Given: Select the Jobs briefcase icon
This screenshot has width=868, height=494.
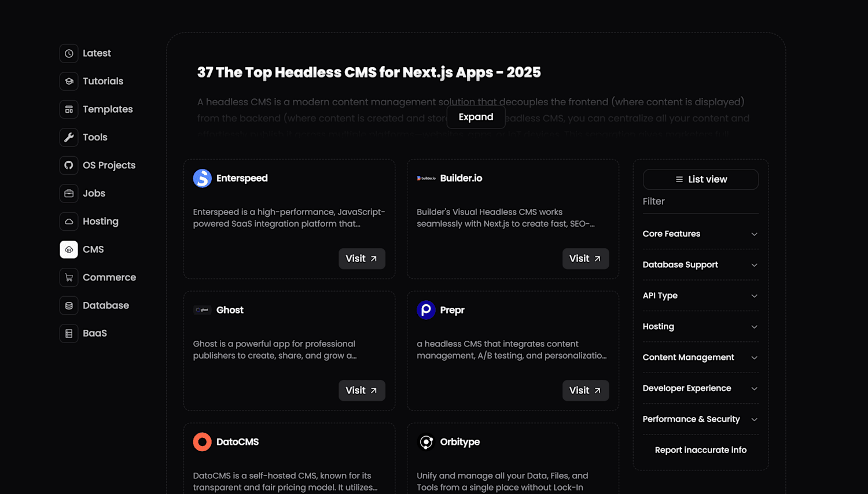Looking at the screenshot, I should pos(69,193).
